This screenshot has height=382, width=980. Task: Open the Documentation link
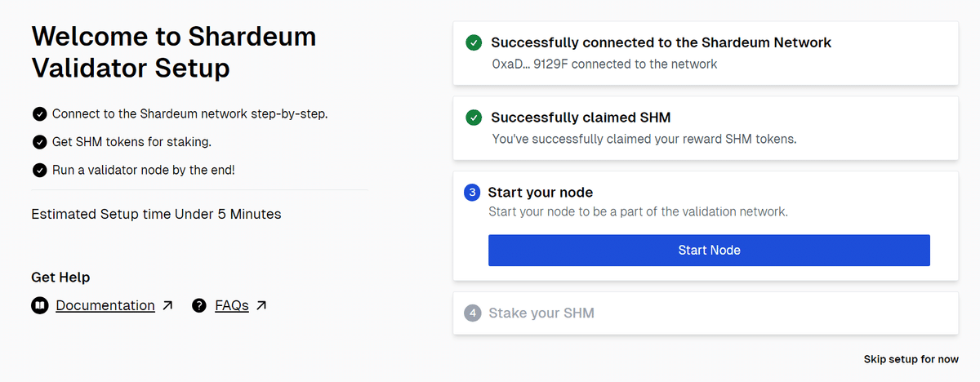[x=105, y=305]
